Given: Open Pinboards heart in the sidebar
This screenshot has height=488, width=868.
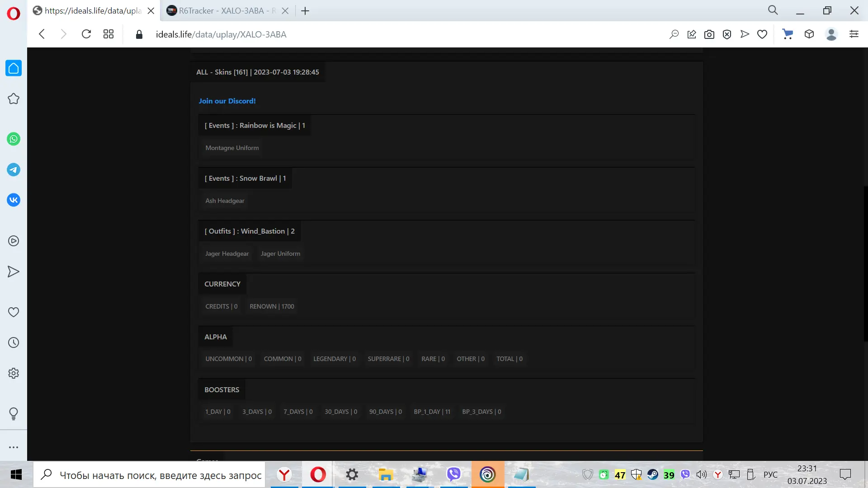Looking at the screenshot, I should pos(14,312).
